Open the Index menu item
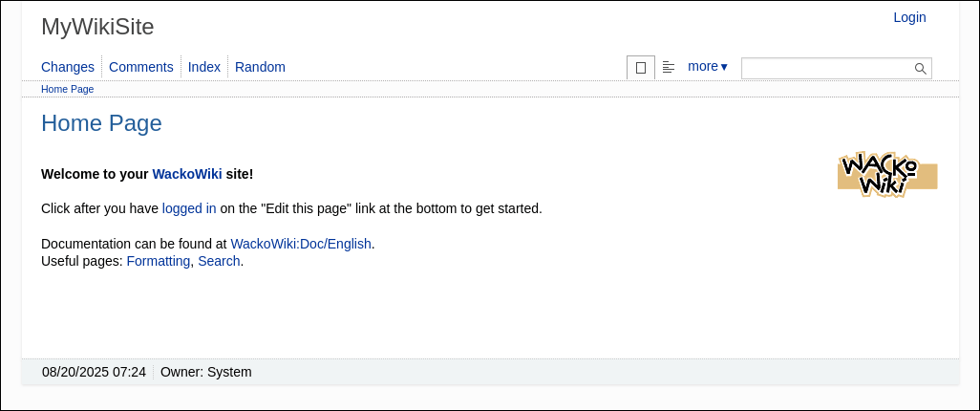 204,67
